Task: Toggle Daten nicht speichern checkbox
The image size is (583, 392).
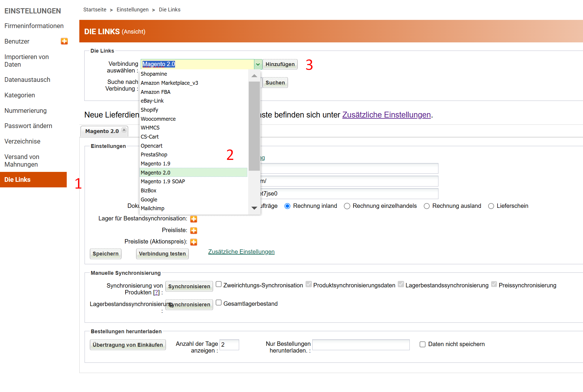Action: pyautogui.click(x=422, y=344)
